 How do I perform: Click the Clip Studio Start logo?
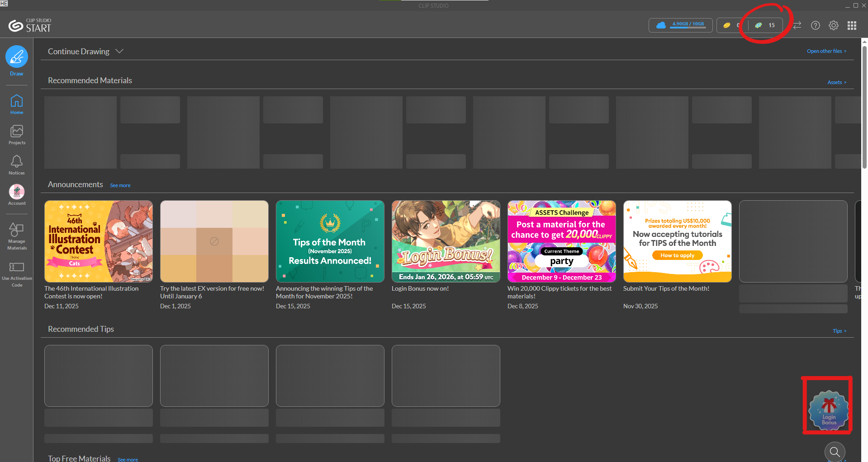coord(30,26)
